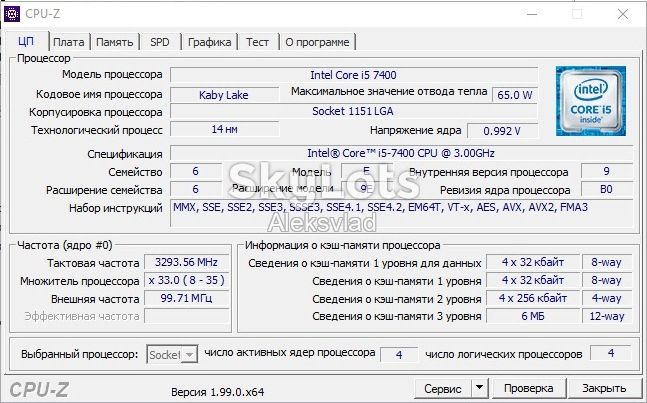Click the Intel Core i5 inside logo

pos(590,101)
